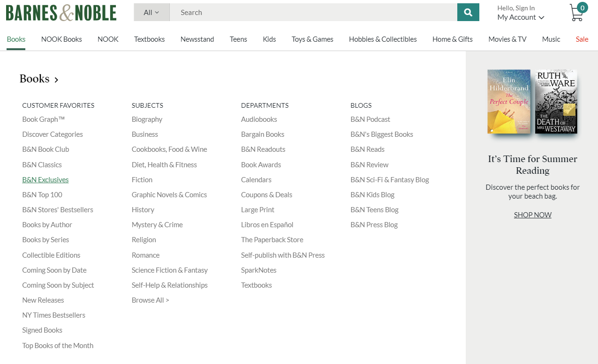
Task: Open the Audiobooks department link
Action: click(259, 119)
